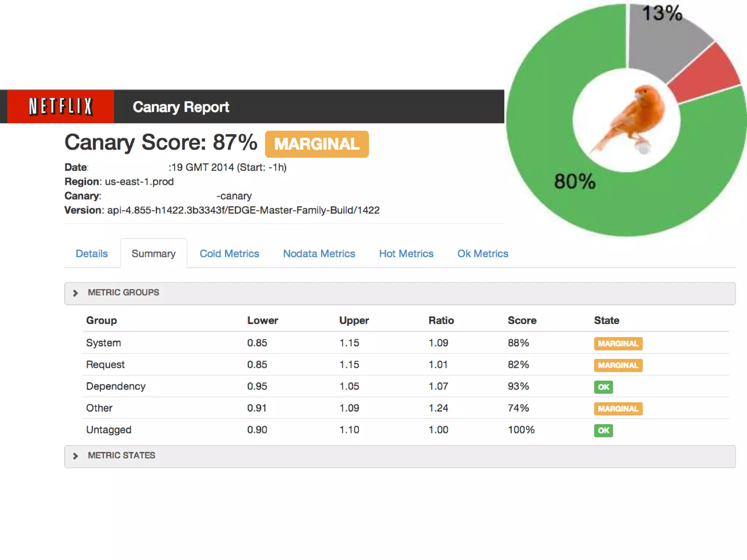
Task: Click the Request group row name
Action: coord(105,365)
